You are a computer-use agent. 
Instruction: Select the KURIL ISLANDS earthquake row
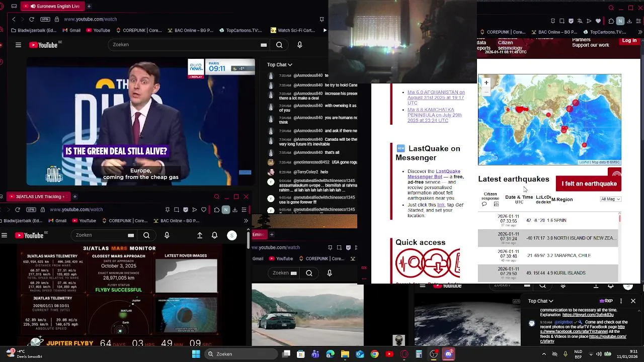pos(547,273)
